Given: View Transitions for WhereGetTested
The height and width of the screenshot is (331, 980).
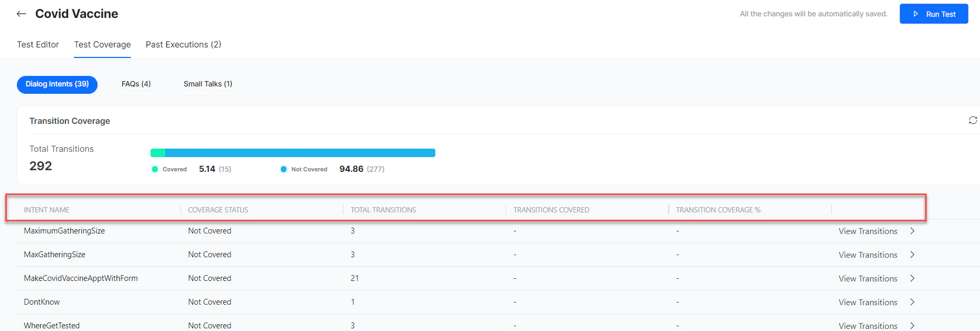Looking at the screenshot, I should (868, 326).
